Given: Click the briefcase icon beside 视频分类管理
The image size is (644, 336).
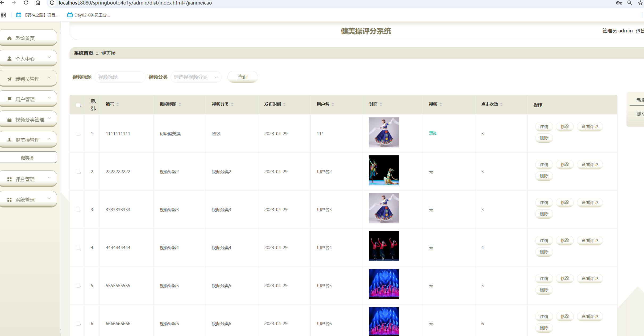Looking at the screenshot, I should click(x=10, y=120).
